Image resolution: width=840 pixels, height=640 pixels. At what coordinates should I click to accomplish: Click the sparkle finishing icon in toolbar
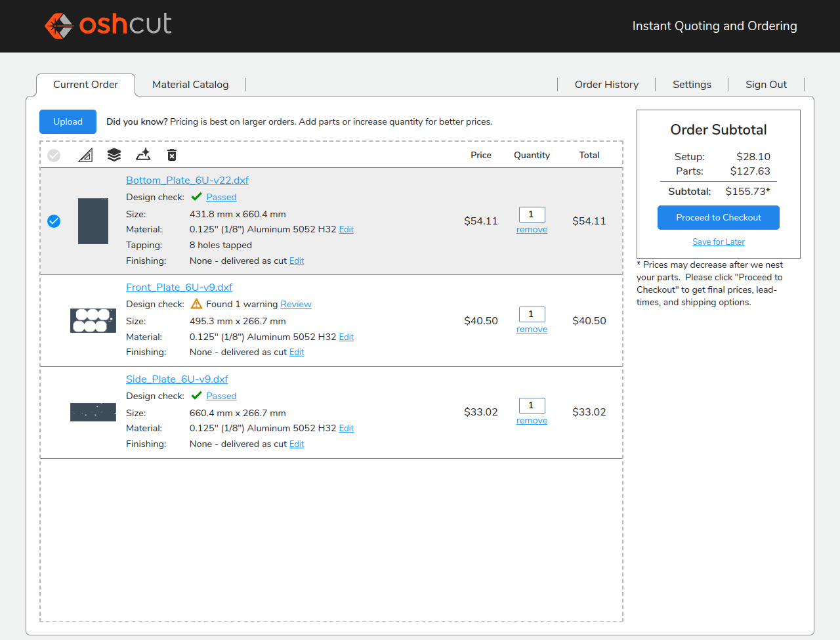click(143, 155)
